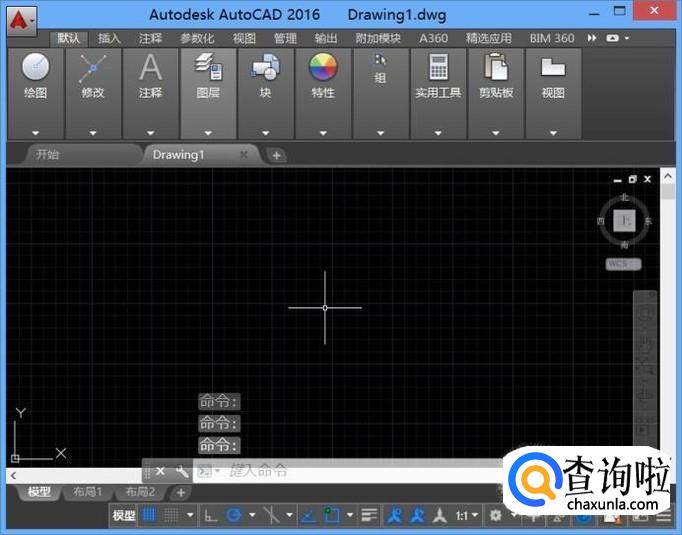The image size is (682, 535).
Task: Switch to the 精选应用 ribbon tab
Action: pyautogui.click(x=488, y=39)
